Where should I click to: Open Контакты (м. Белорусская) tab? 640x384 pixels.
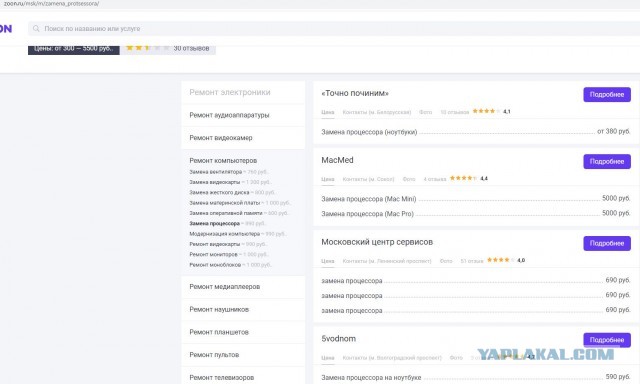click(376, 112)
